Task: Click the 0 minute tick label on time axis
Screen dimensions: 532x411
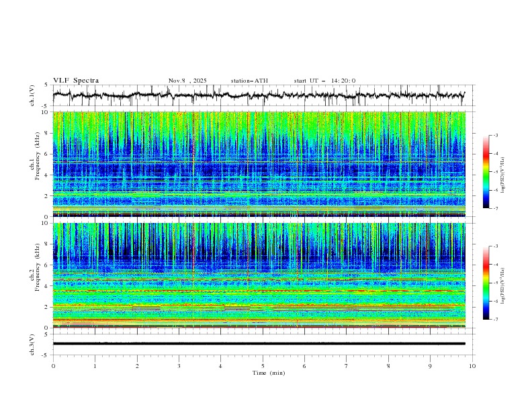Action: click(x=53, y=366)
